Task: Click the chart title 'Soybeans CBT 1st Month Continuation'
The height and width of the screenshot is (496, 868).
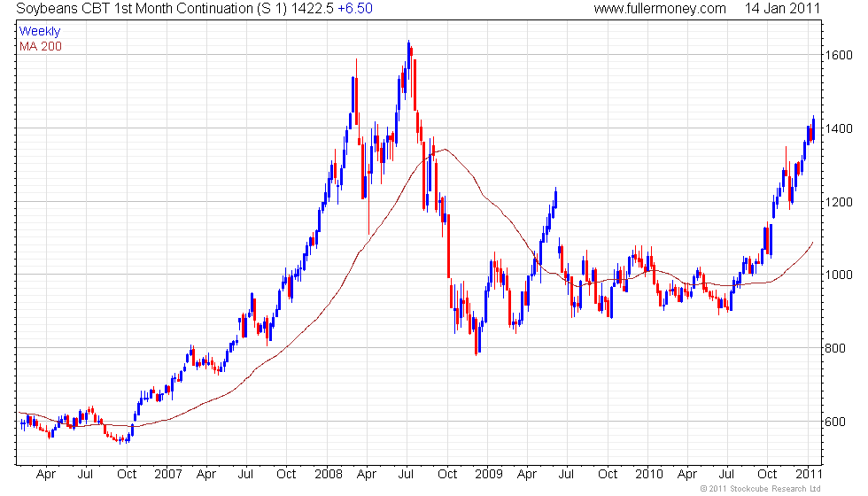Action: 135,9
